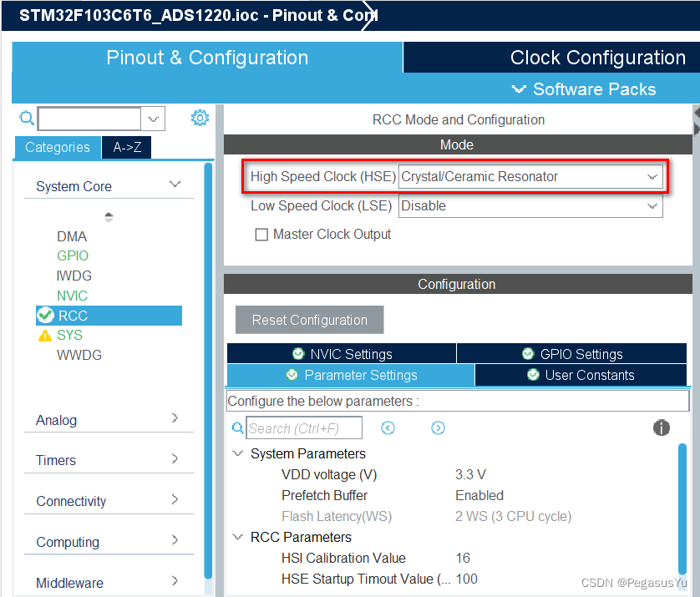Collapse the System Parameters group
This screenshot has width=700, height=597.
(x=238, y=453)
